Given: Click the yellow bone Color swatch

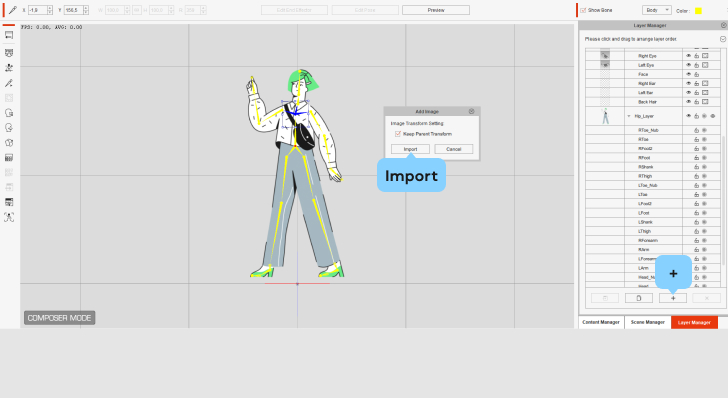Looking at the screenshot, I should click(698, 11).
